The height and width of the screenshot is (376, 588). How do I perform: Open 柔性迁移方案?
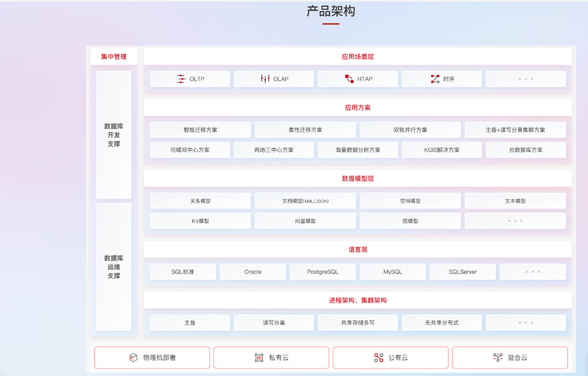305,130
